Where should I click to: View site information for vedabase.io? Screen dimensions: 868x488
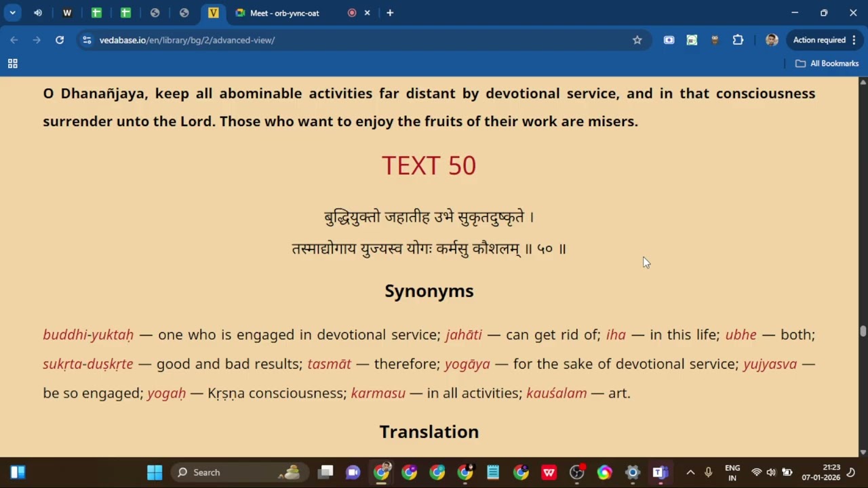point(87,40)
